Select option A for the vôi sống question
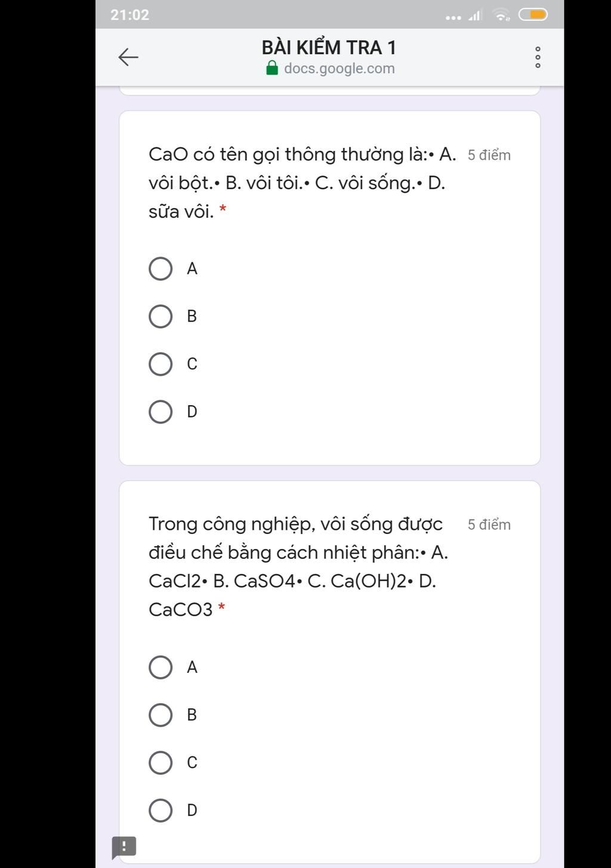The width and height of the screenshot is (611, 868). click(x=161, y=667)
